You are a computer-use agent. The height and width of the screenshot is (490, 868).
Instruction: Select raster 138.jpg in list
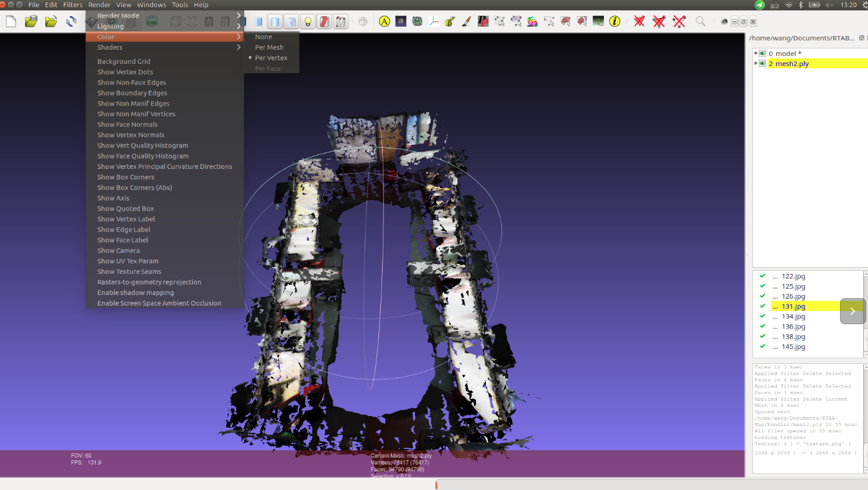pos(793,337)
